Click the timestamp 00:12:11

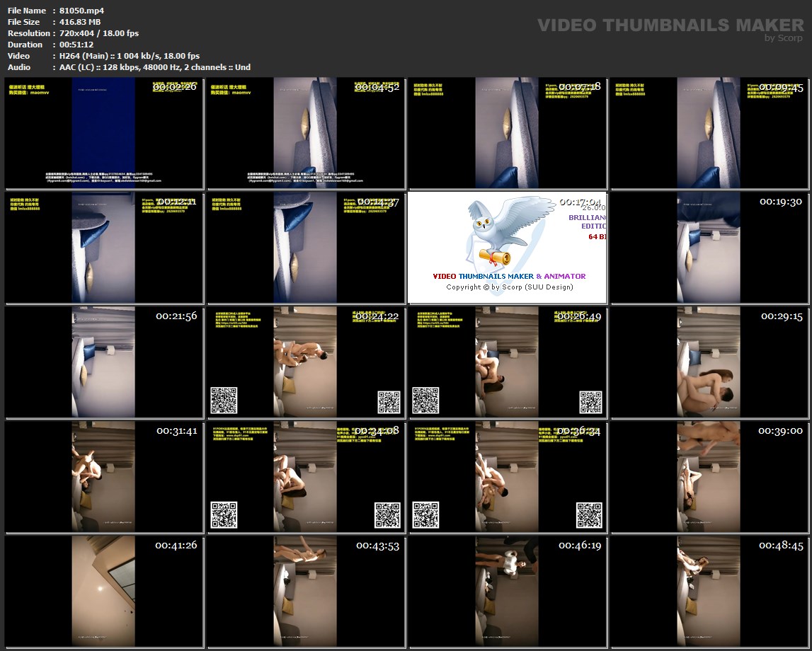pos(176,202)
